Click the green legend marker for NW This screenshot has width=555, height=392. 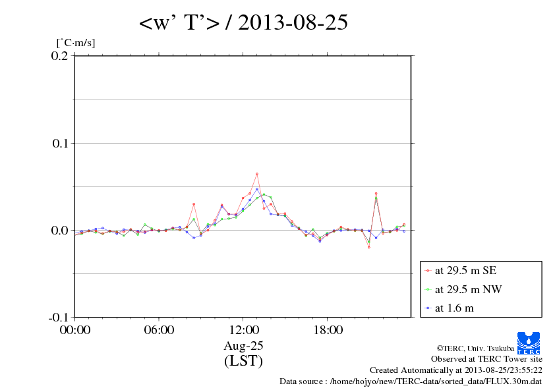pos(428,290)
